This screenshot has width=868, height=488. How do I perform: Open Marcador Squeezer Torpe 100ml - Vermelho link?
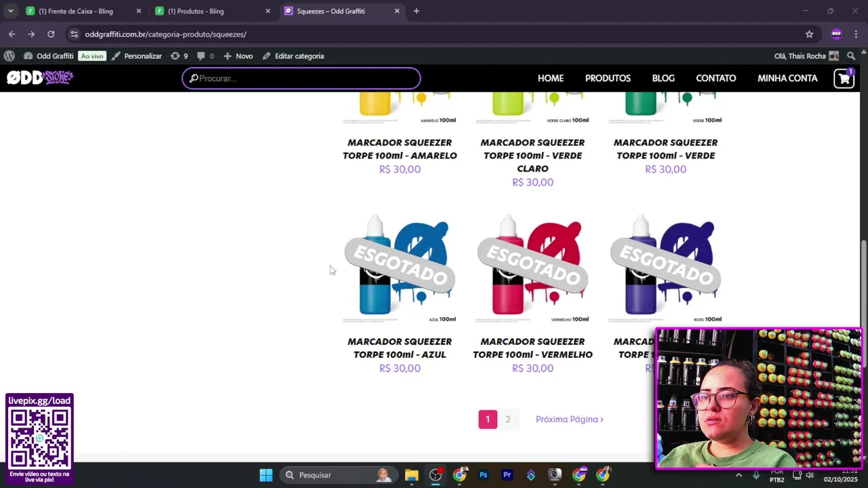pos(532,348)
